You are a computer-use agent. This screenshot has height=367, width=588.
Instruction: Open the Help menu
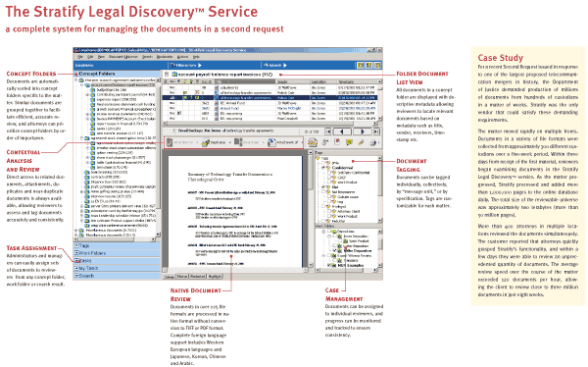click(196, 57)
